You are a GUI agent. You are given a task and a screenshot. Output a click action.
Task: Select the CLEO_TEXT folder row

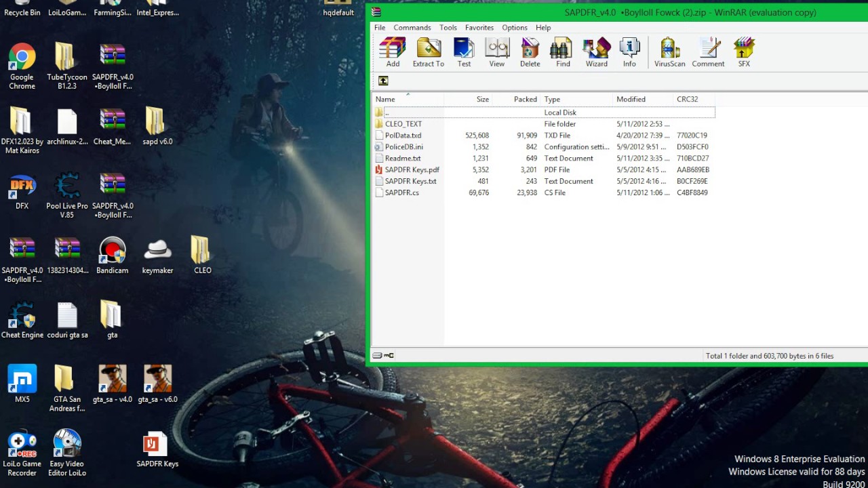(x=544, y=124)
